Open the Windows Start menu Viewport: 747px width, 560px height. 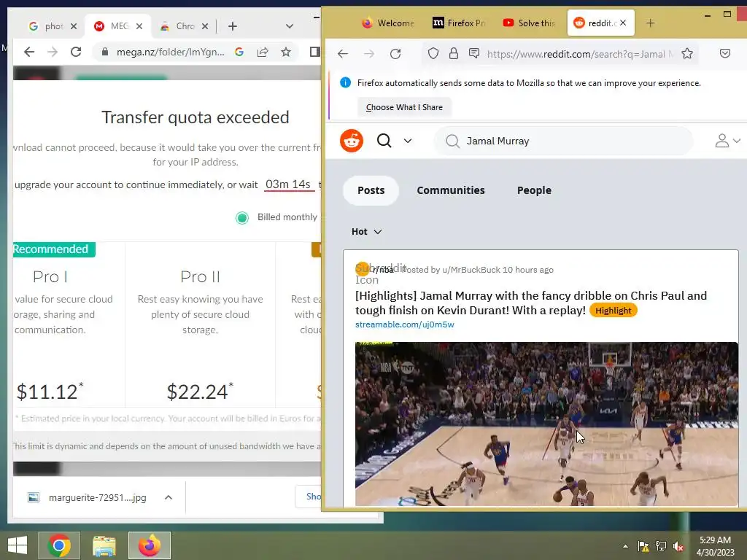tap(18, 545)
